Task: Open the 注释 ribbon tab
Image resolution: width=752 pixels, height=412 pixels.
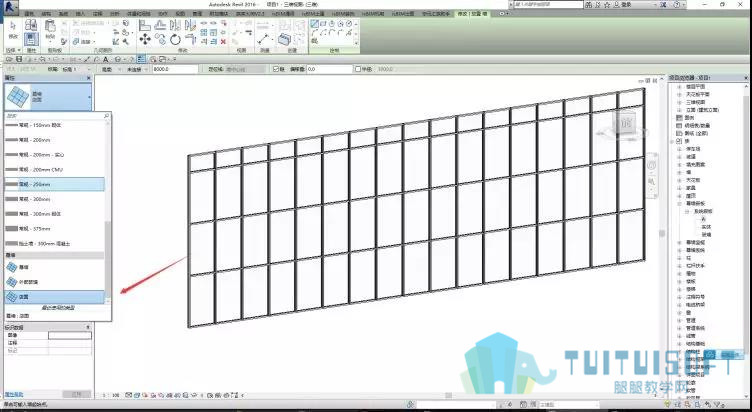Action: 97,14
